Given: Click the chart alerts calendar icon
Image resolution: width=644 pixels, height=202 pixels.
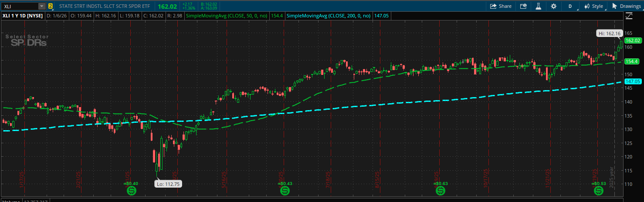Looking at the screenshot, I should tap(523, 6).
